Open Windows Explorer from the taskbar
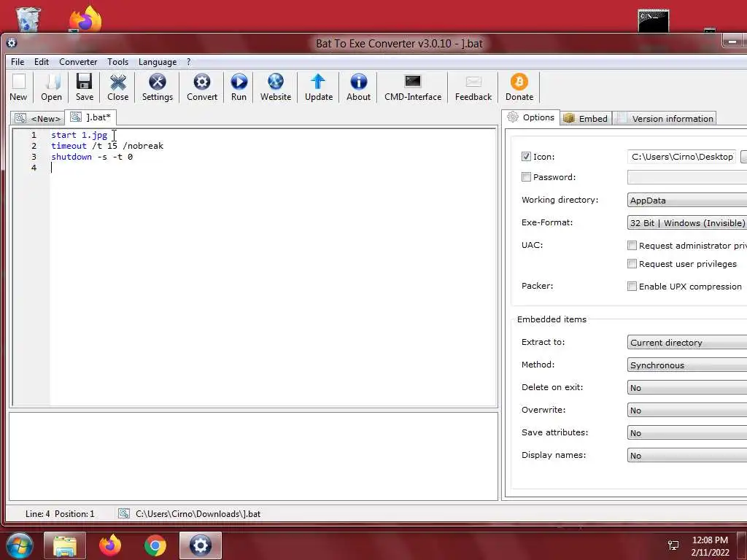 [65, 545]
